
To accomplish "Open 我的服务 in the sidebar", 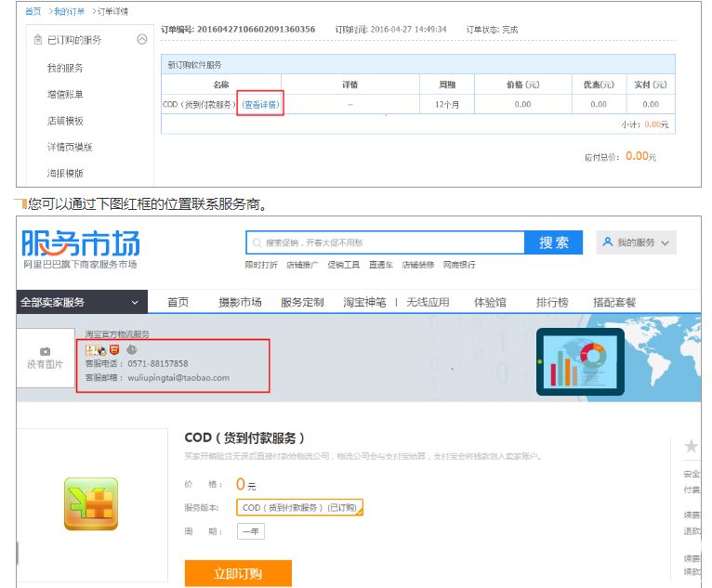I will click(x=65, y=68).
